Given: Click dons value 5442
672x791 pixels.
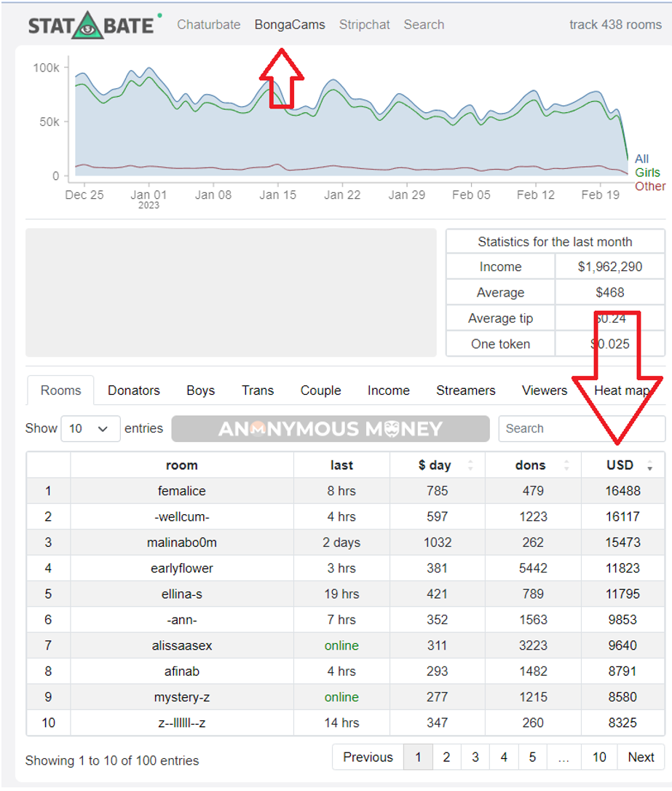Looking at the screenshot, I should (x=534, y=568).
